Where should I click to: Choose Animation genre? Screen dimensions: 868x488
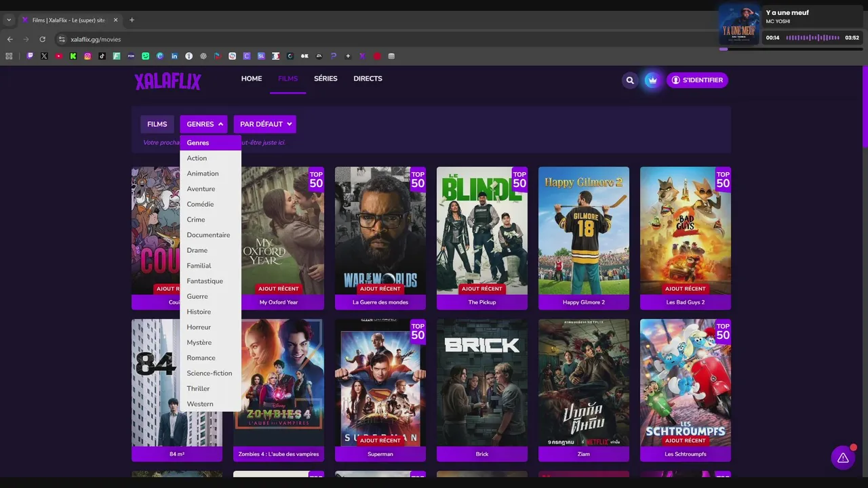[210, 174]
